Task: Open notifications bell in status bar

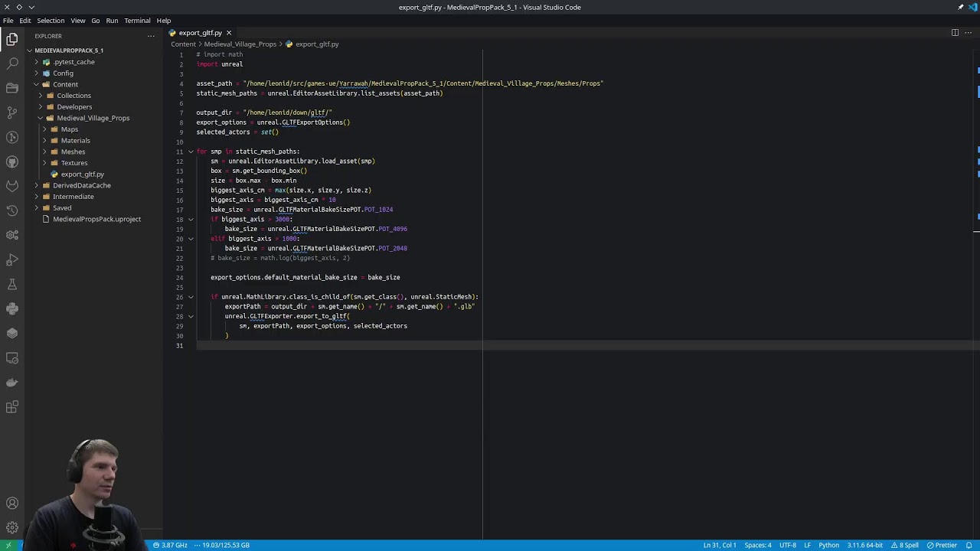Action: tap(969, 545)
